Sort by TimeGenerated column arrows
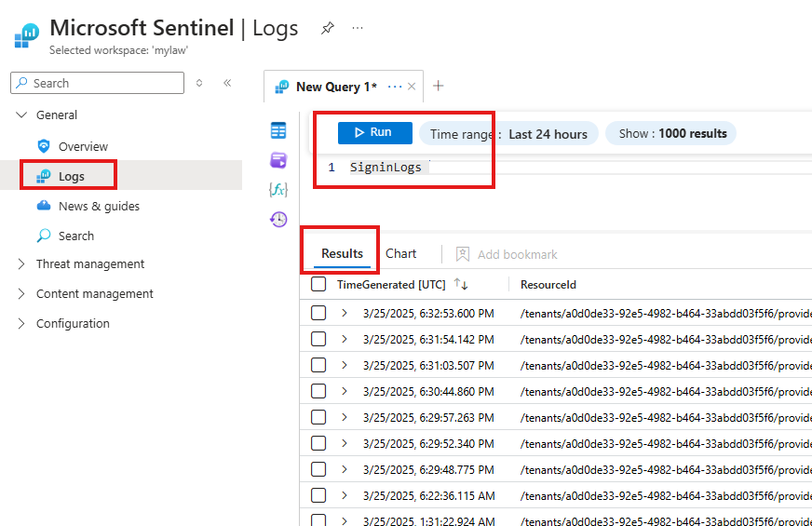The height and width of the screenshot is (526, 812). [461, 284]
